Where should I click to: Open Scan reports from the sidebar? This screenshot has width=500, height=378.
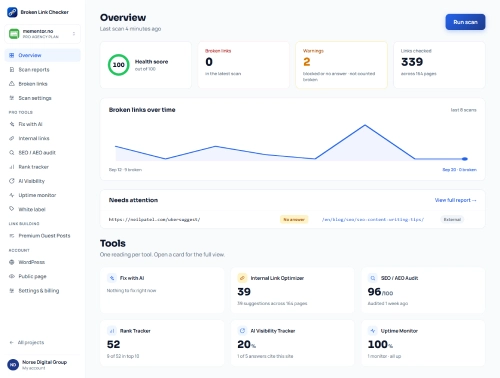click(x=42, y=70)
